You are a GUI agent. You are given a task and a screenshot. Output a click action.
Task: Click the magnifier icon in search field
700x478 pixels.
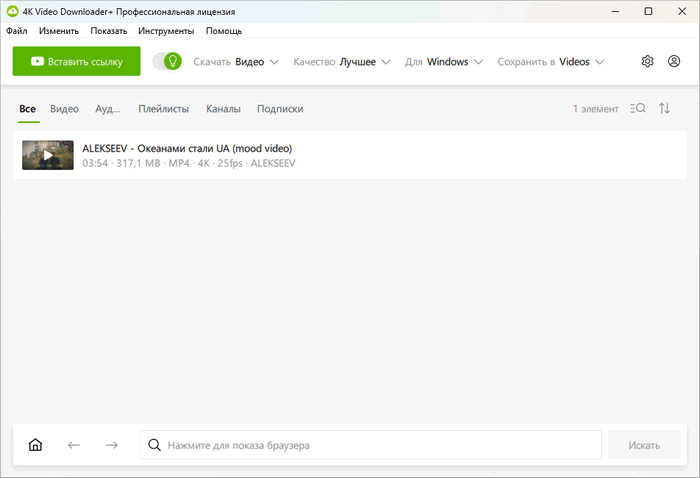pos(154,445)
